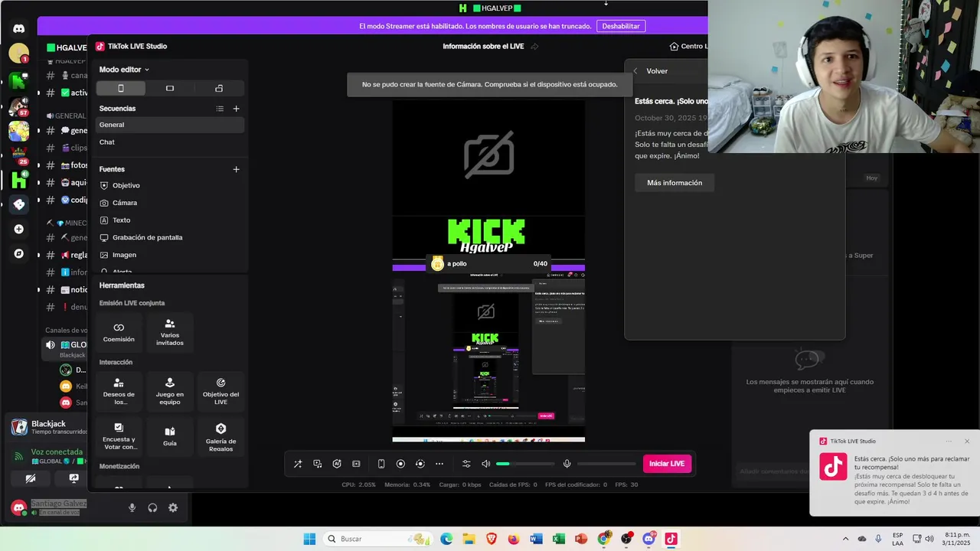
Task: Open Discord voice connection signal icon
Action: (18, 456)
